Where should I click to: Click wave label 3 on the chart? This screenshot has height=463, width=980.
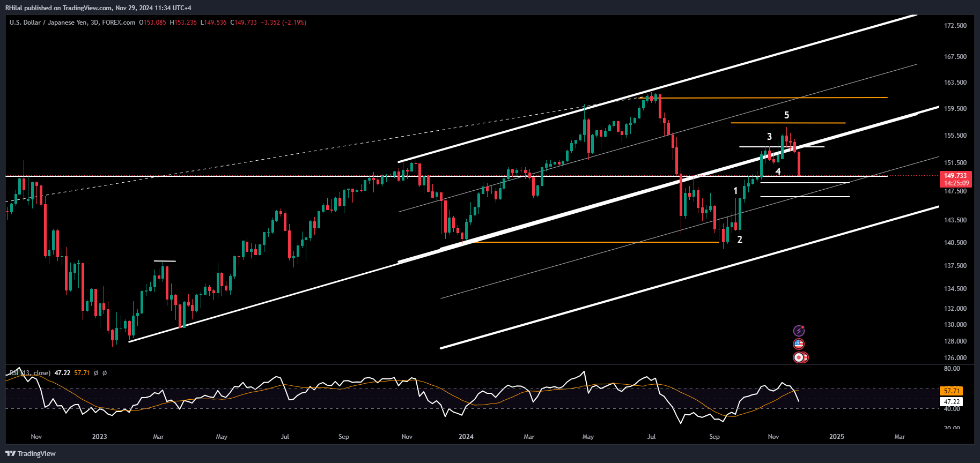769,137
